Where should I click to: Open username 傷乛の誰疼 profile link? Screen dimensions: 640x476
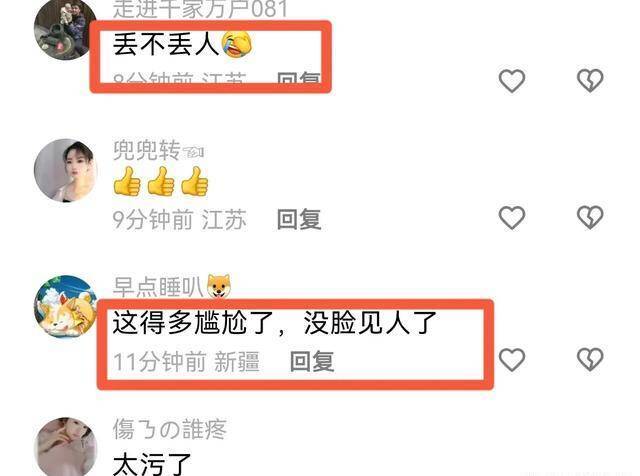169,429
